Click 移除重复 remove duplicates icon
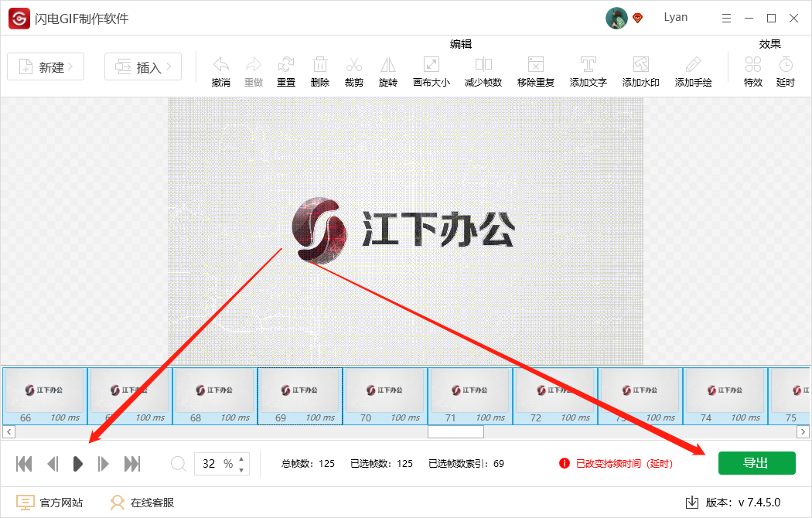 535,65
